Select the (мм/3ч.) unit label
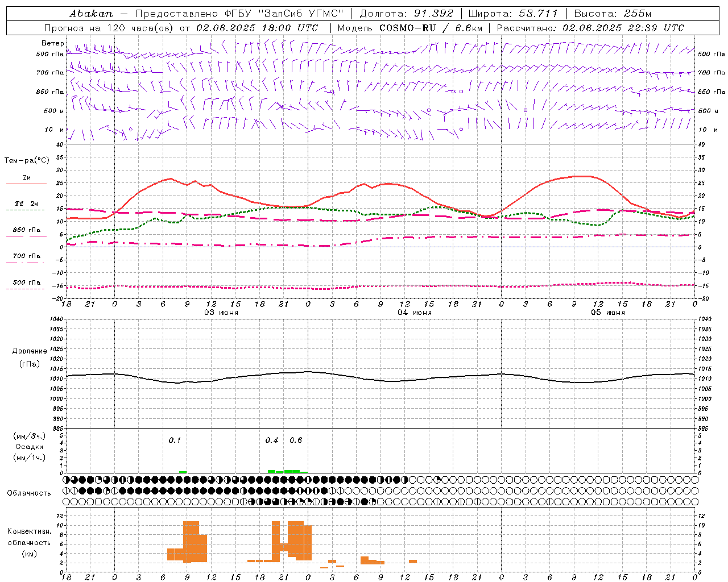This screenshot has height=582, width=728. point(30,436)
